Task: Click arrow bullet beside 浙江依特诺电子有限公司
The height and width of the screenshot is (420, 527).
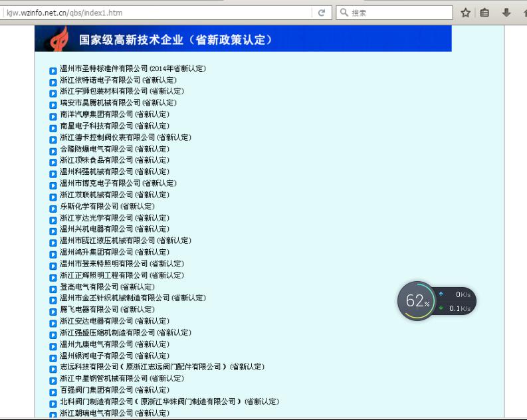Action: click(53, 82)
